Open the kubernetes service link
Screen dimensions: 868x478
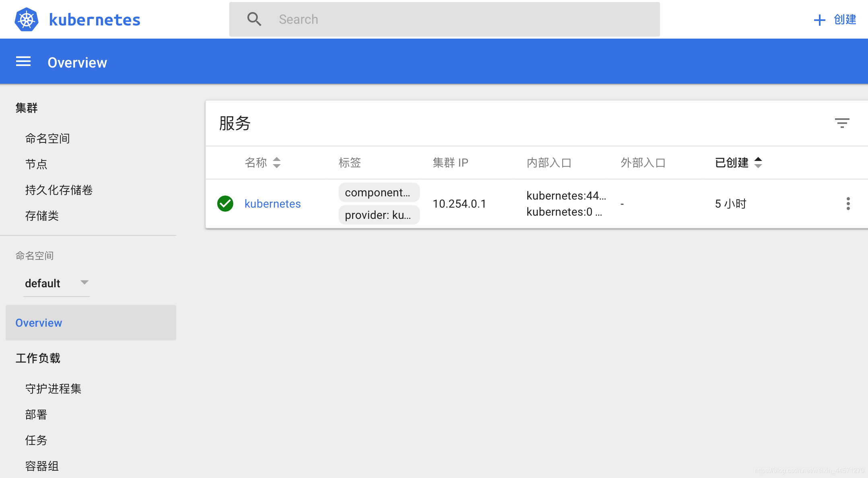tap(273, 204)
